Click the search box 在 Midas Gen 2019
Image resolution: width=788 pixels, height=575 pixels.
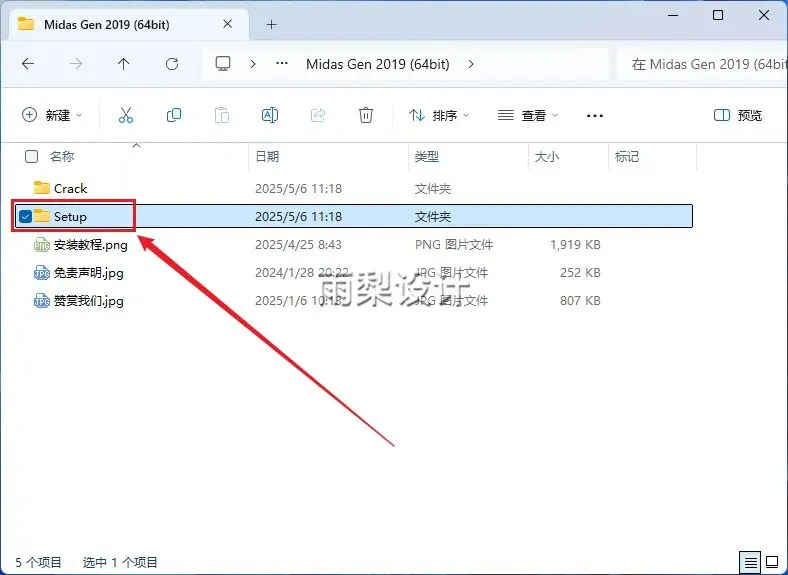(x=704, y=64)
